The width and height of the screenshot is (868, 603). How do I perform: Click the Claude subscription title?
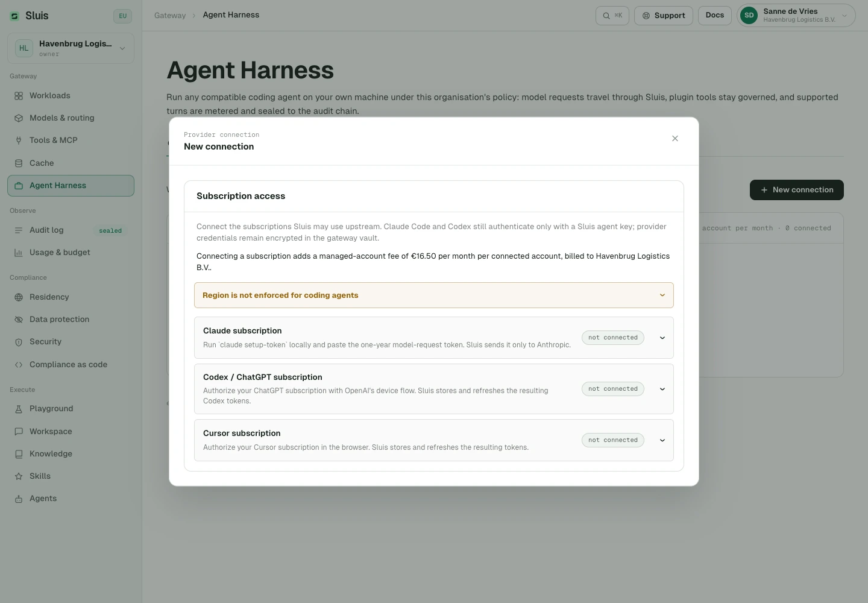coord(242,331)
